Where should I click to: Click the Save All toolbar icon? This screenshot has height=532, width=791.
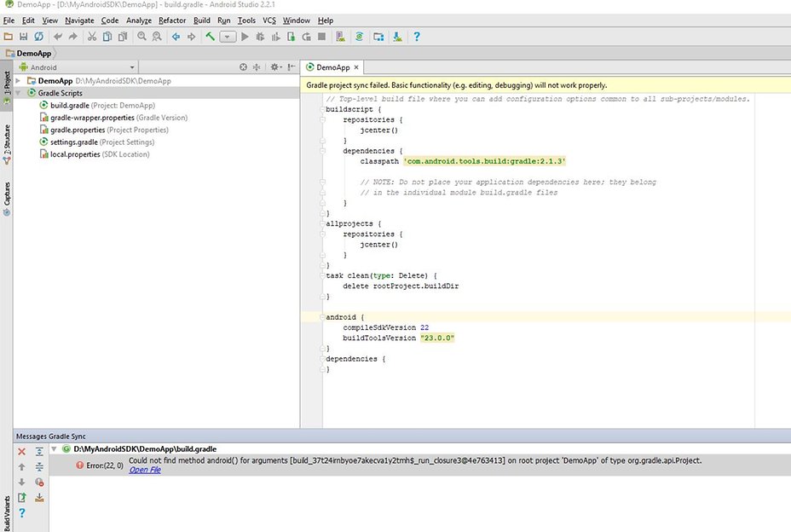23,37
